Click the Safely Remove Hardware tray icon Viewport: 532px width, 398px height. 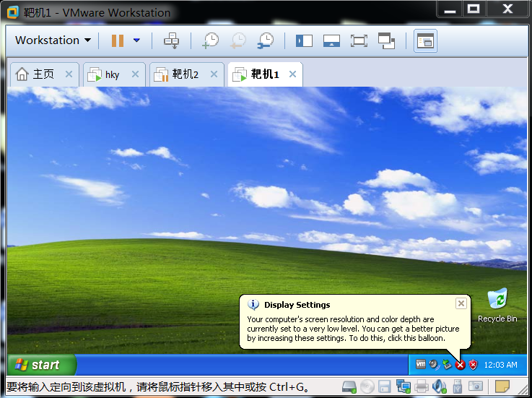click(447, 365)
